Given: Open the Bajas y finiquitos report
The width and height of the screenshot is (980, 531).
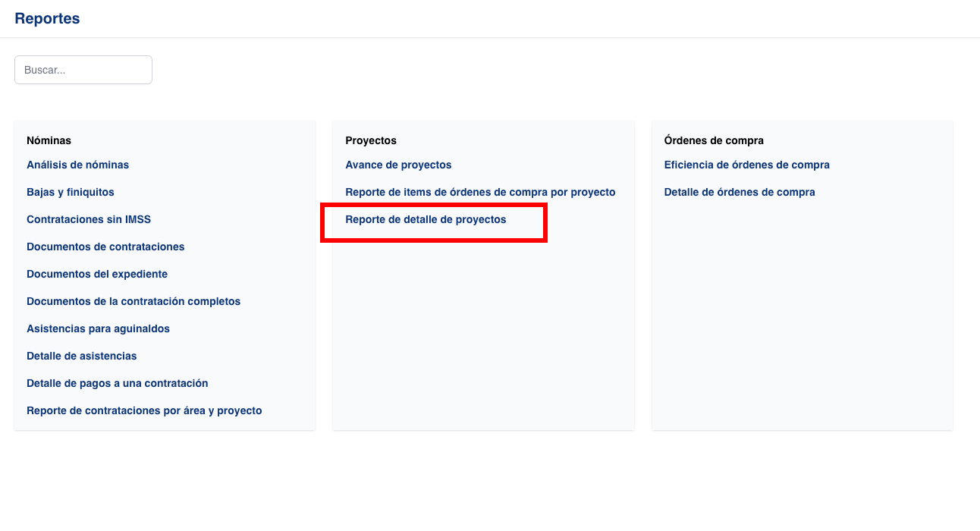Looking at the screenshot, I should coord(71,192).
